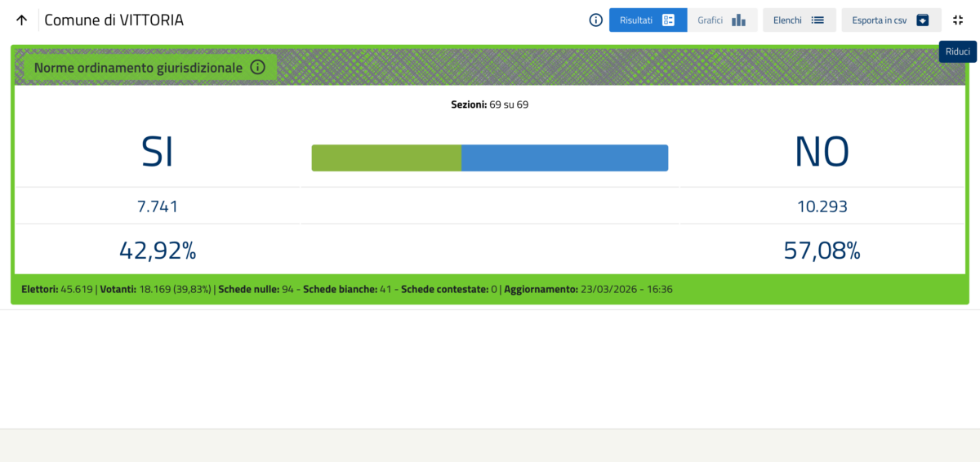Click the green SI segment of the bar
Screen dimensions: 980x462
click(386, 158)
